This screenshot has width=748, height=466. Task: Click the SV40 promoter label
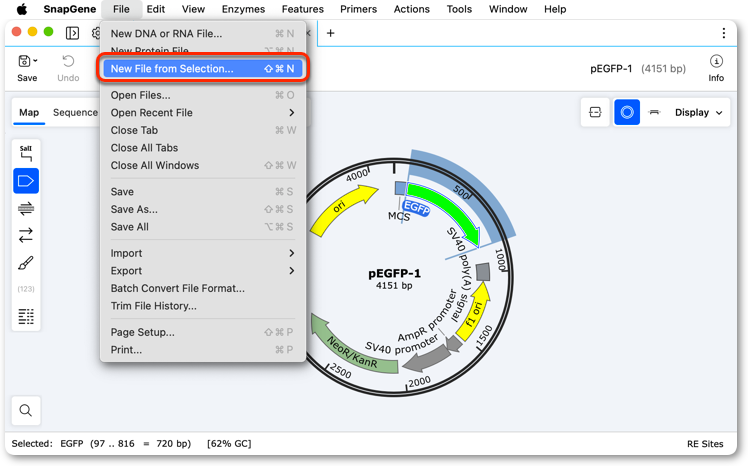click(x=401, y=344)
